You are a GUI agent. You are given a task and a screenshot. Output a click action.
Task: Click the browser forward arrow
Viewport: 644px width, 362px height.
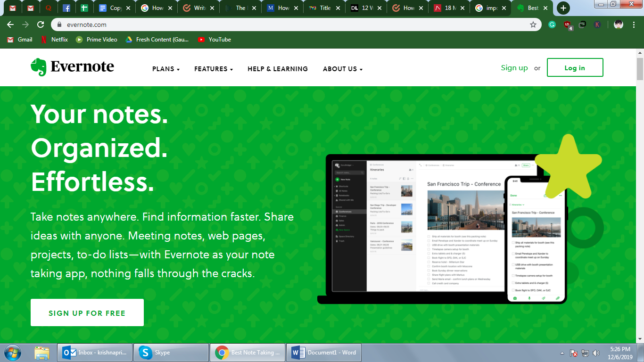[25, 25]
